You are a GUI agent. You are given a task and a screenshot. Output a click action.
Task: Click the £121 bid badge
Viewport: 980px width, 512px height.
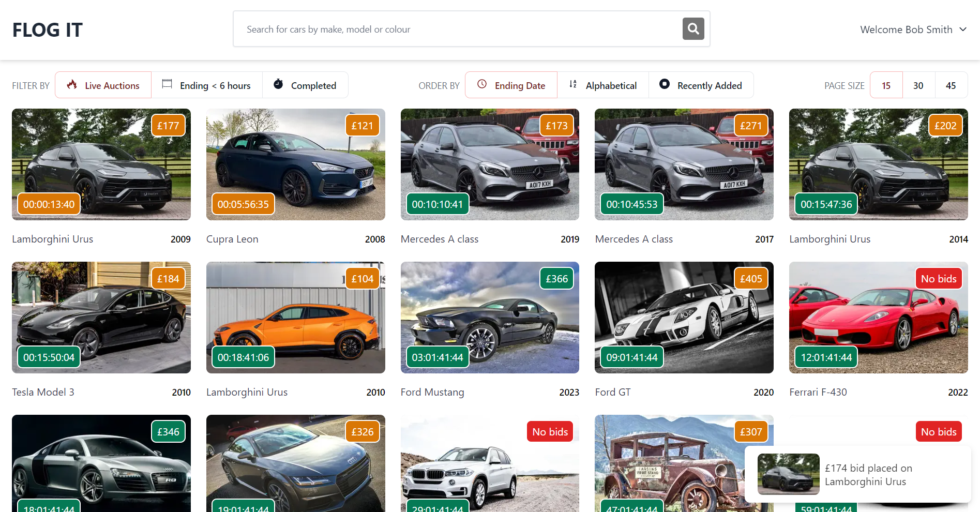pos(363,126)
